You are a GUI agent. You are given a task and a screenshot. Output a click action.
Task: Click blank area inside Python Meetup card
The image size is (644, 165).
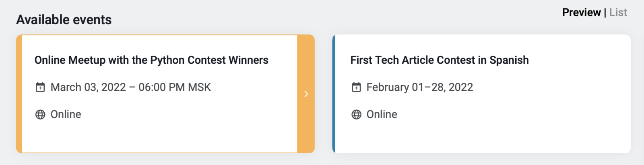[x=181, y=135]
